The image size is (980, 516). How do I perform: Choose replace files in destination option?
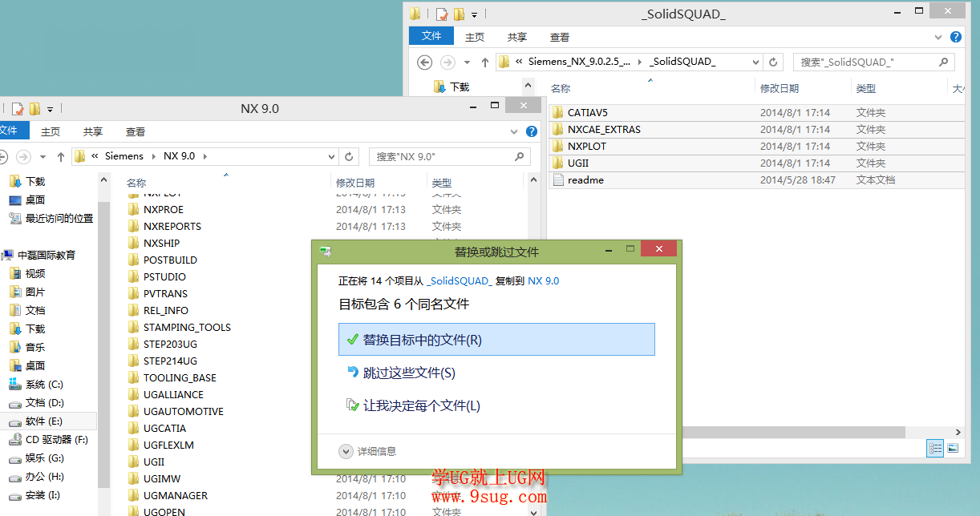[x=496, y=340]
